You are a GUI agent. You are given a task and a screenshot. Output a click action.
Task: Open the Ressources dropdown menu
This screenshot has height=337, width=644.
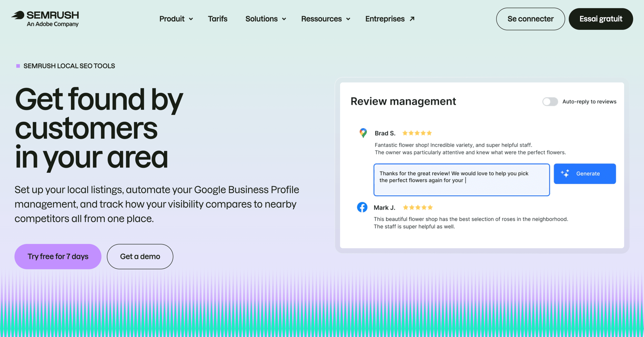[326, 19]
